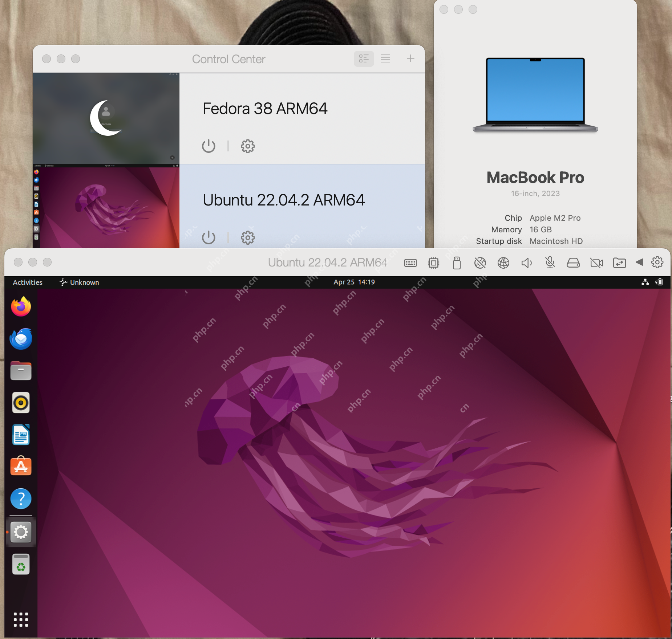Viewport: 672px width, 639px height.
Task: Mute VM audio via the speaker icon
Action: pos(527,262)
